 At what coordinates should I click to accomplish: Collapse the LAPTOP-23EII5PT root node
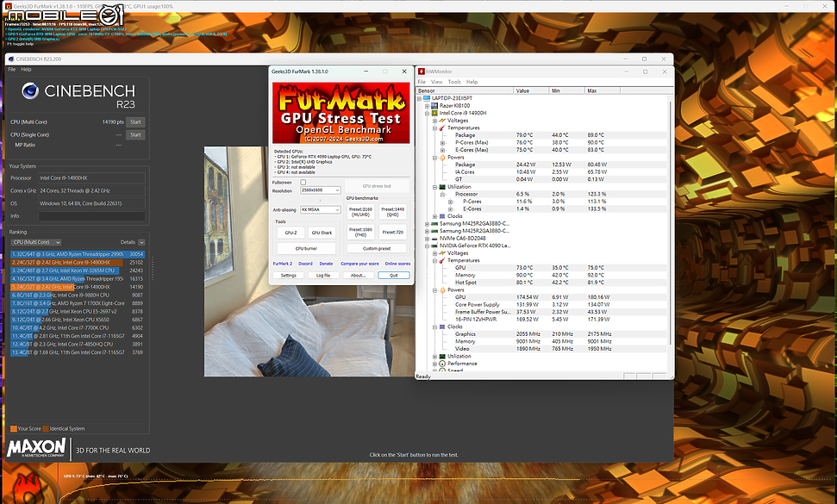click(420, 99)
